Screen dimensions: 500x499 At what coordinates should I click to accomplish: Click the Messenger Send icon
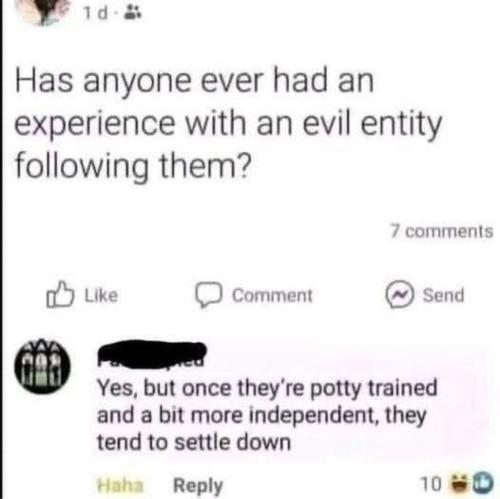(400, 295)
